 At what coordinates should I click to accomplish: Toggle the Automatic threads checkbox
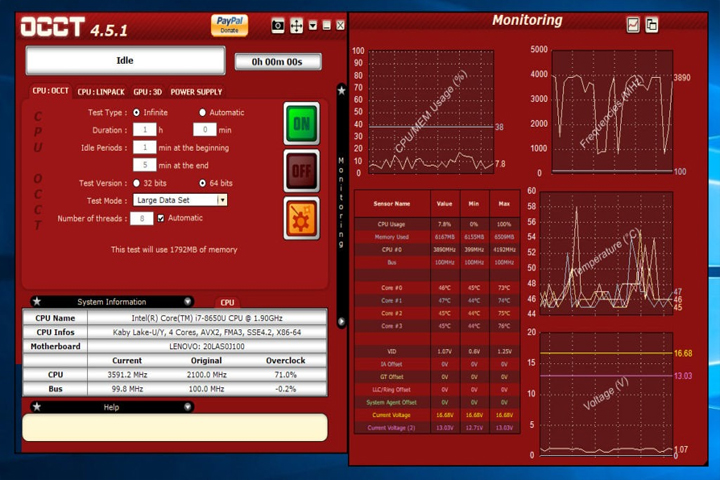[161, 218]
